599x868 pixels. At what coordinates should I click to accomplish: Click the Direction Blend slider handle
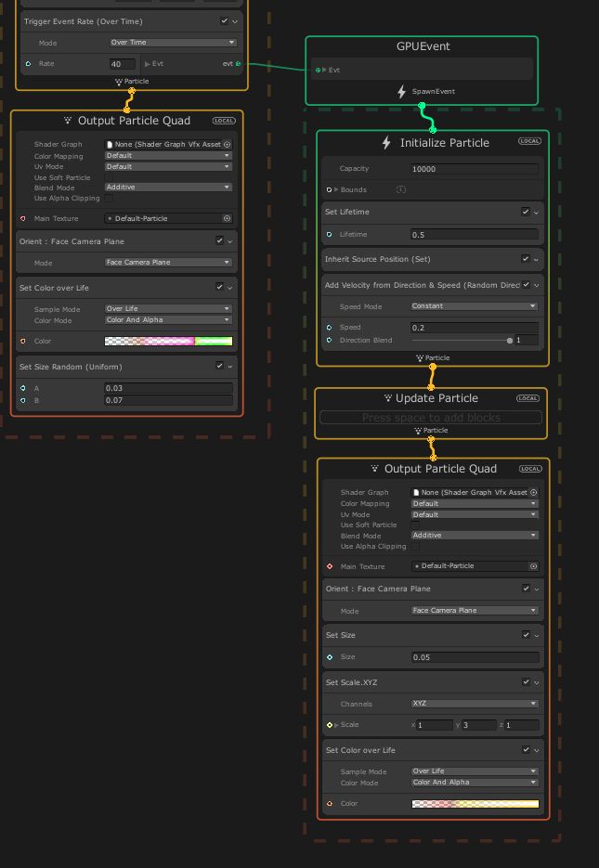click(x=510, y=341)
